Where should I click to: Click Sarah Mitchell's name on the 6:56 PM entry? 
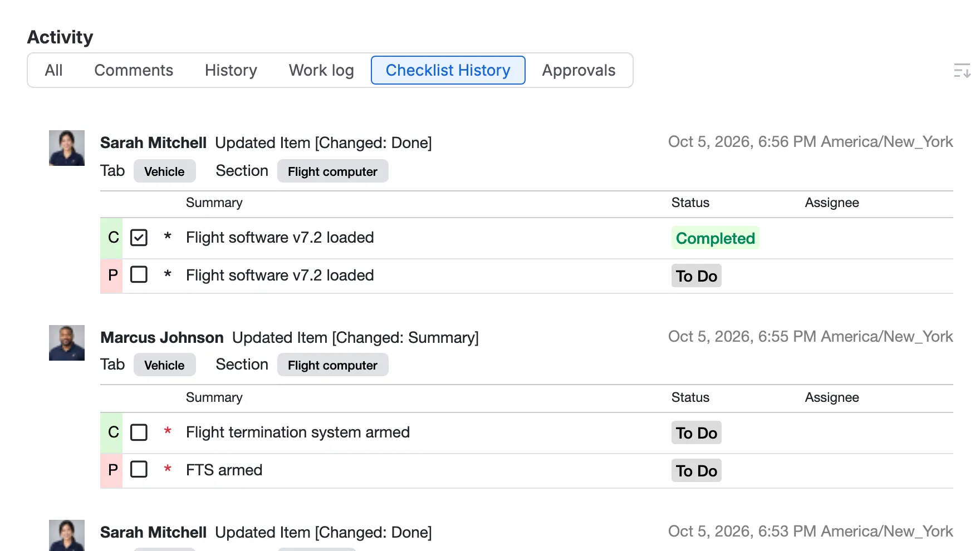point(153,143)
